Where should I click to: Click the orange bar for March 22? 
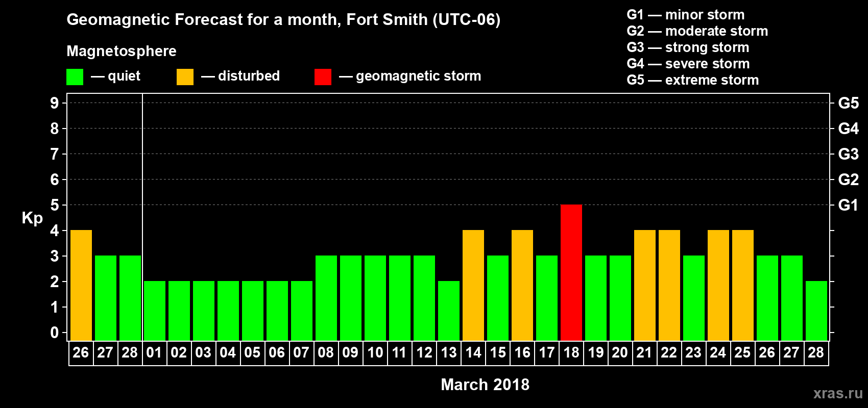pos(669,285)
